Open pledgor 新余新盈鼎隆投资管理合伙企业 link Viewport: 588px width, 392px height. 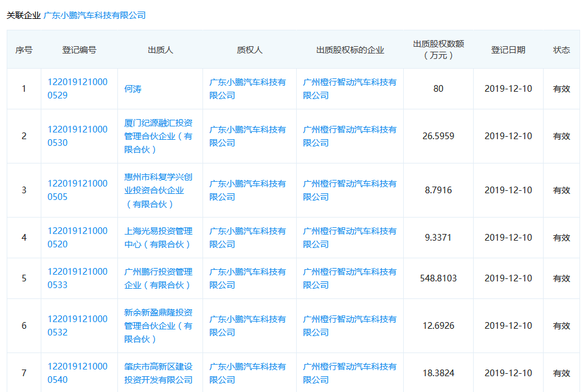(158, 326)
